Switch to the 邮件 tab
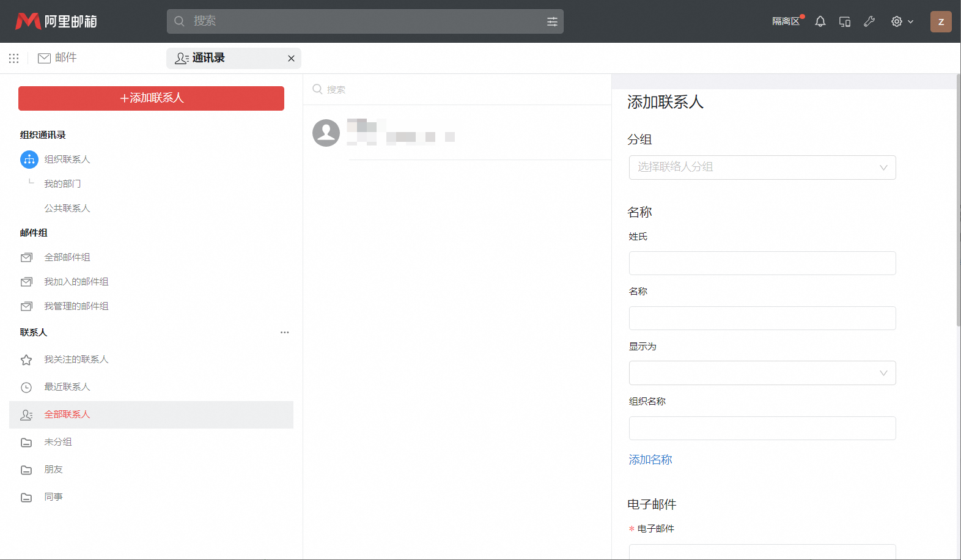The width and height of the screenshot is (961, 560). (x=57, y=58)
